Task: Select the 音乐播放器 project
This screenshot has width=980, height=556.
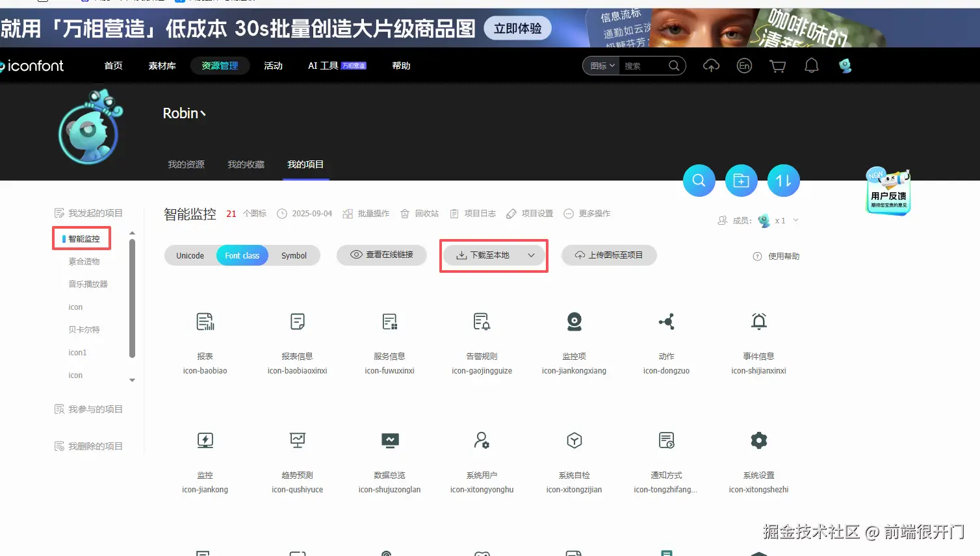Action: click(x=88, y=284)
